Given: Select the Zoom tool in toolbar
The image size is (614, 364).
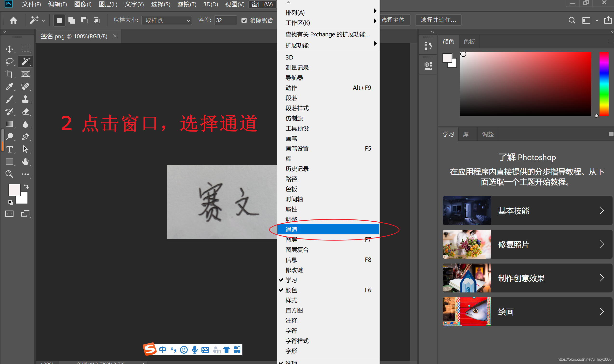Looking at the screenshot, I should (9, 174).
